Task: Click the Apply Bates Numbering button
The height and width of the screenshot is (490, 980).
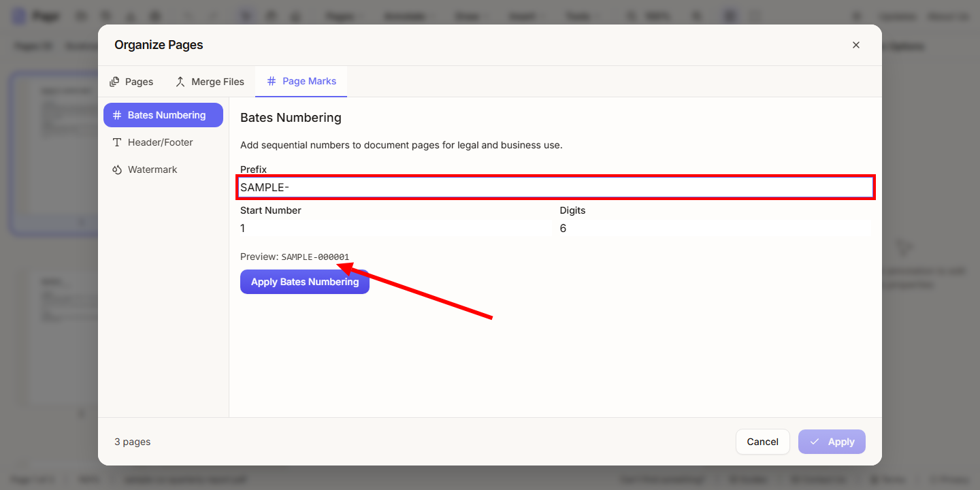Action: coord(305,282)
